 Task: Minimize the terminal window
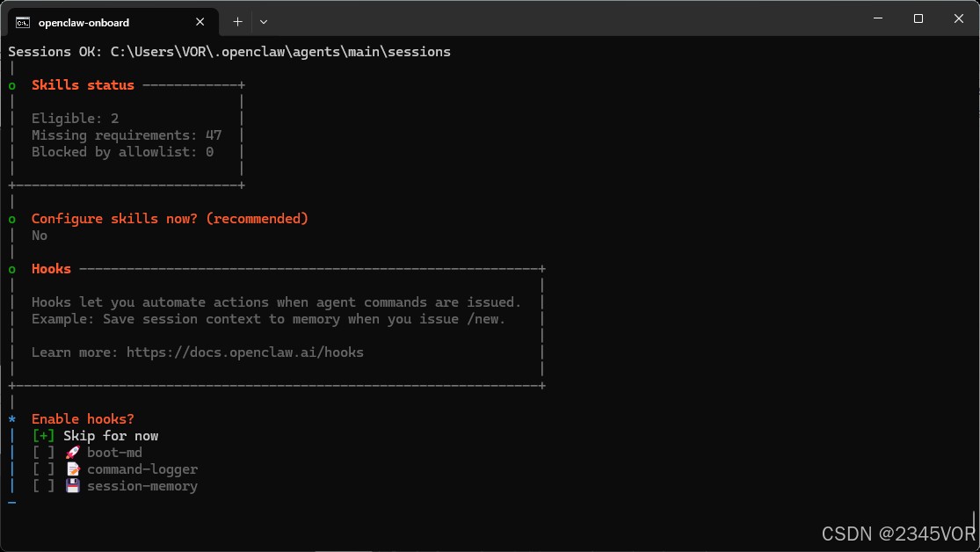point(877,18)
